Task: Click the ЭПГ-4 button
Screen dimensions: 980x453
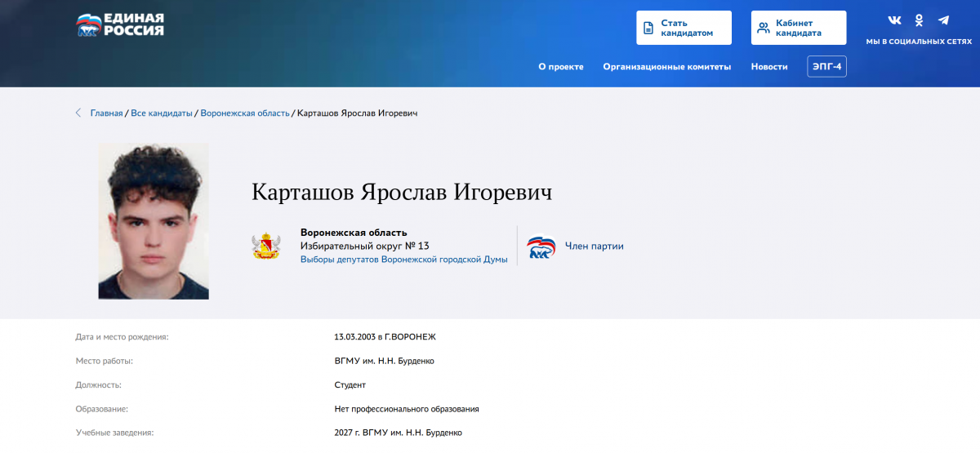Action: pyautogui.click(x=827, y=66)
